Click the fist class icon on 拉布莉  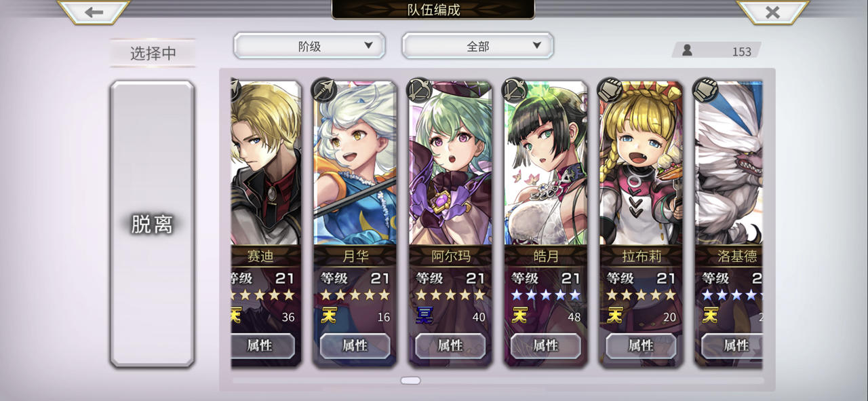click(610, 90)
